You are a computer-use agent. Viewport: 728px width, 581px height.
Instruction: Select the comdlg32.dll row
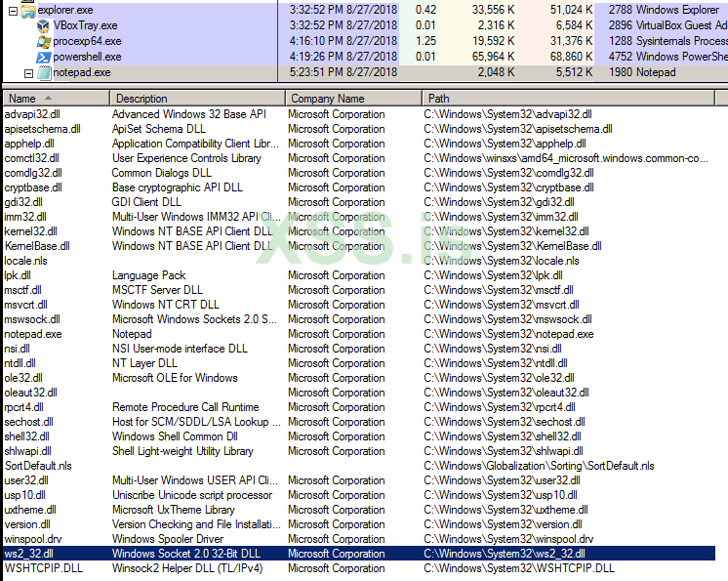(359, 173)
